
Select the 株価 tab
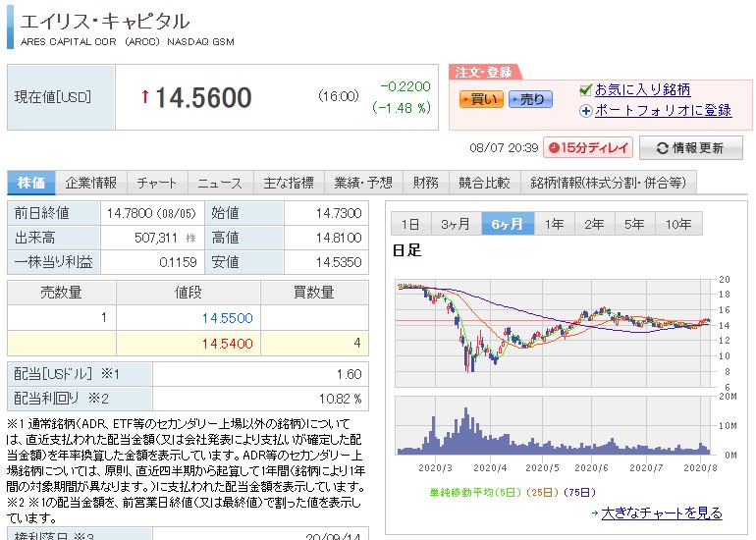coord(31,183)
